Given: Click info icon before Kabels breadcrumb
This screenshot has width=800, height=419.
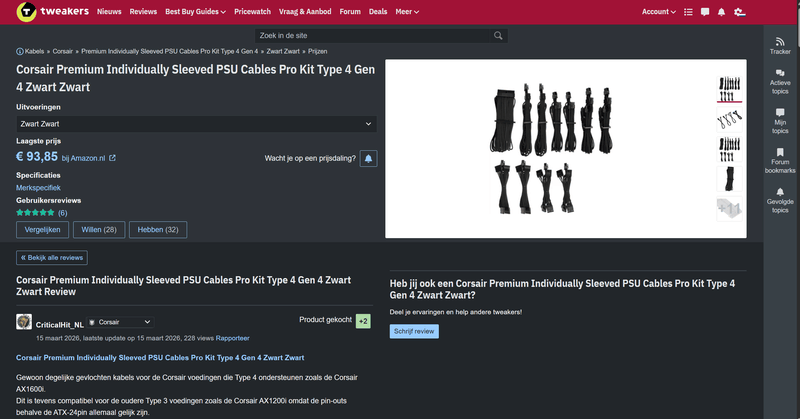Looking at the screenshot, I should coord(19,52).
